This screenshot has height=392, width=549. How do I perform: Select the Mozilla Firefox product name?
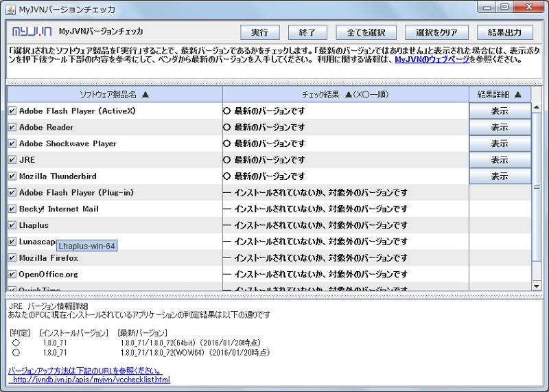click(x=49, y=258)
